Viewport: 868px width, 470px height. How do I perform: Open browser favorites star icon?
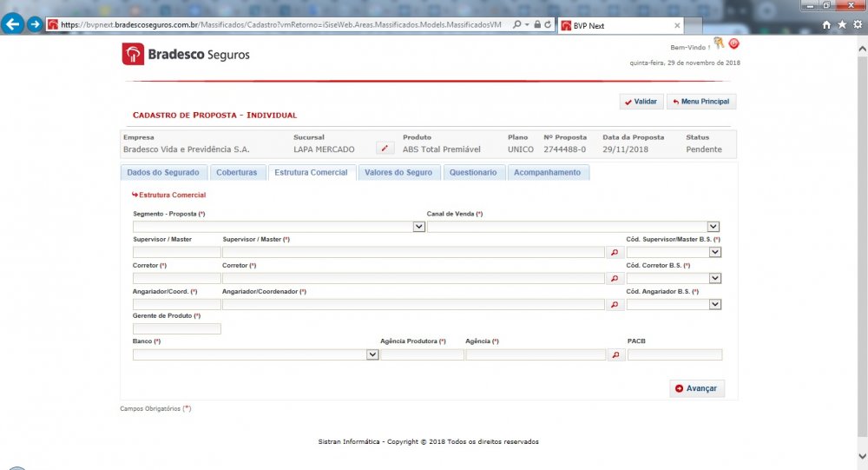pyautogui.click(x=841, y=25)
